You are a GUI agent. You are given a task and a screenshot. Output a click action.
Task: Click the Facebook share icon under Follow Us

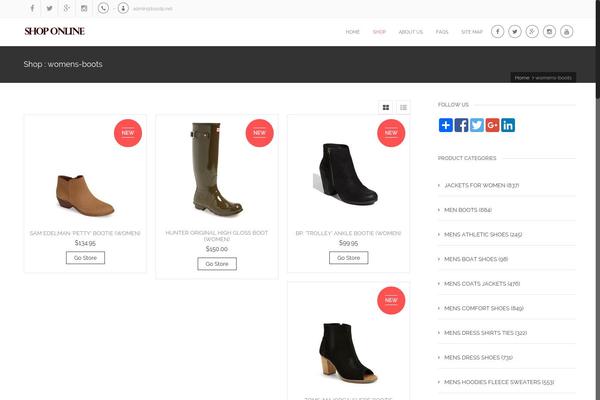[461, 125]
